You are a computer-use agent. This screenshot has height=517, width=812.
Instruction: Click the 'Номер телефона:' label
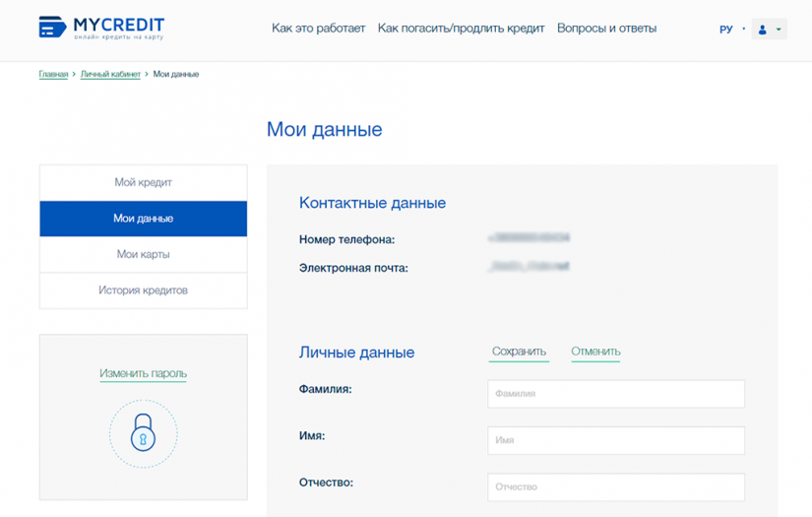pyautogui.click(x=347, y=240)
